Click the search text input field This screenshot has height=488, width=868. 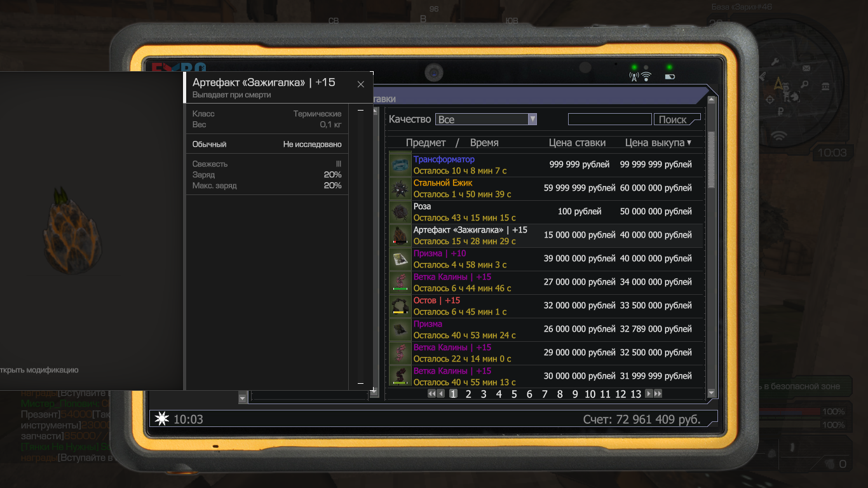tap(609, 119)
